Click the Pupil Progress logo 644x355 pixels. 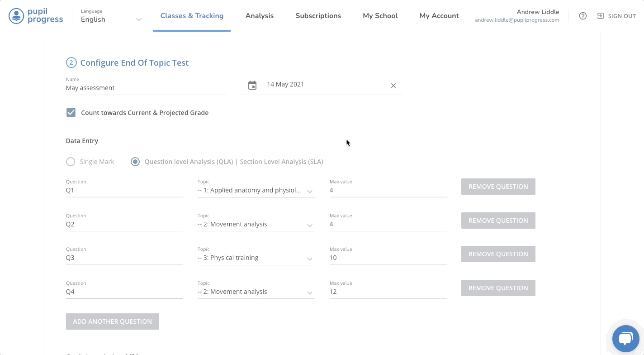[x=36, y=16]
